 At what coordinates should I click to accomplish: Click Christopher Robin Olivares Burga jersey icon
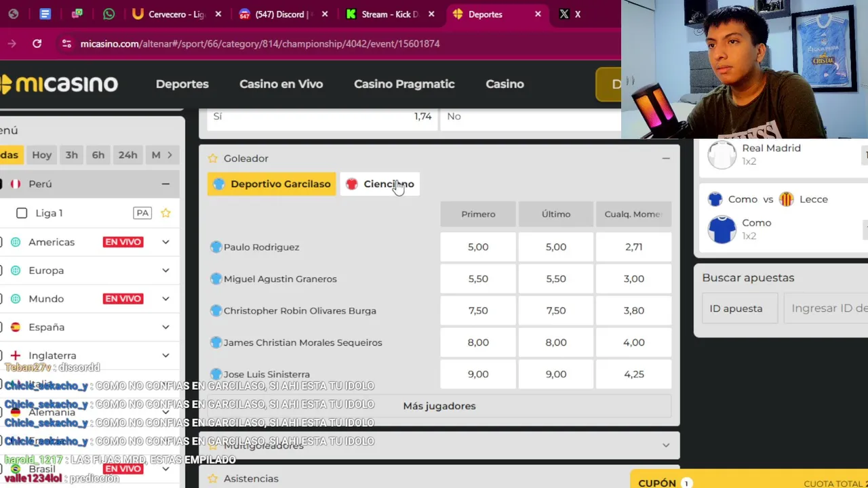tap(216, 310)
